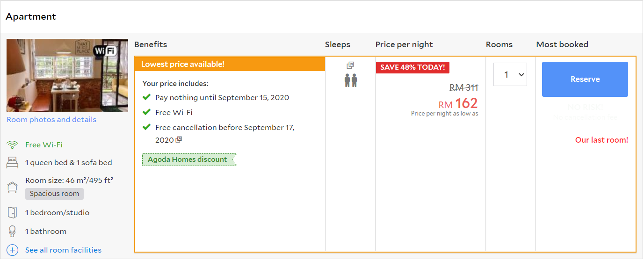Click the plus icon for room facilities
This screenshot has width=644, height=261.
[x=13, y=250]
